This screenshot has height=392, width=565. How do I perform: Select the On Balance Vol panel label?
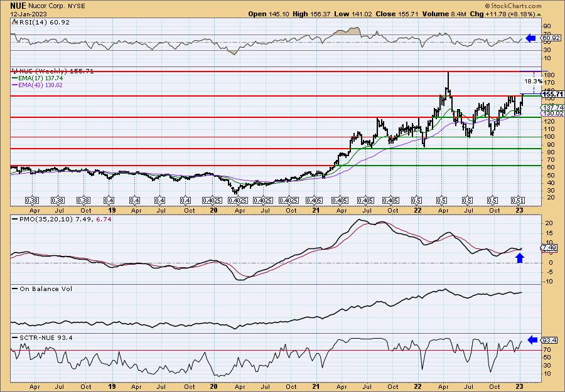pos(45,289)
